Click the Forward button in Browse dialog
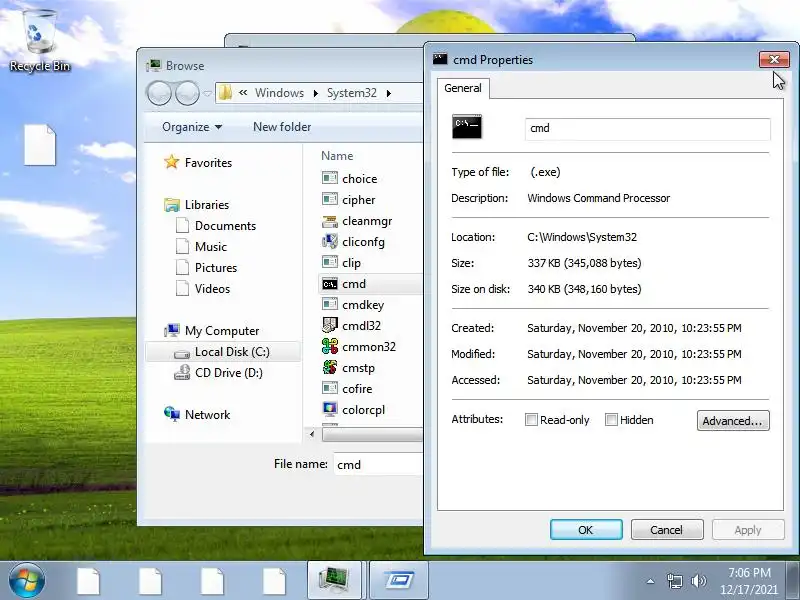Screen dimensions: 800x600 (x=187, y=93)
